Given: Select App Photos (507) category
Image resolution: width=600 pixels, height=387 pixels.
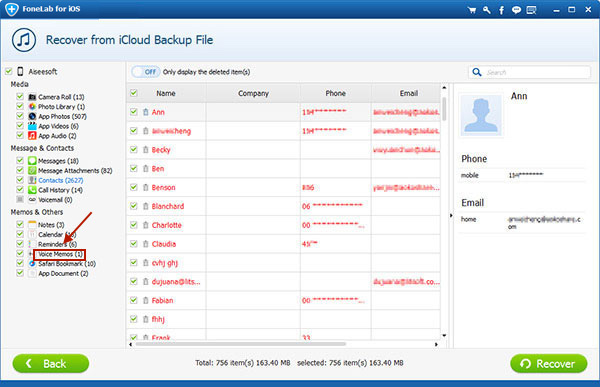Looking at the screenshot, I should point(62,116).
